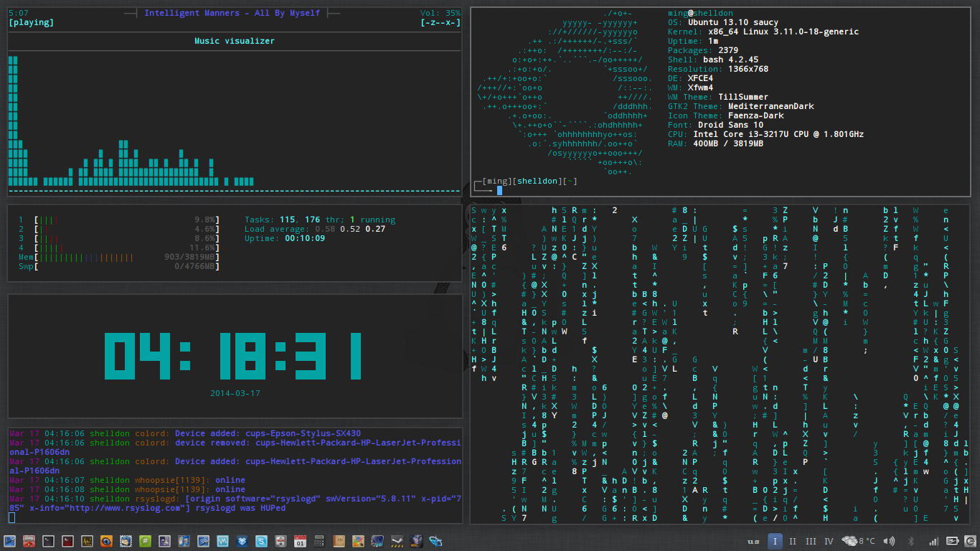Open the black terminal launcher in taskbar
The image size is (980, 551).
pyautogui.click(x=48, y=541)
